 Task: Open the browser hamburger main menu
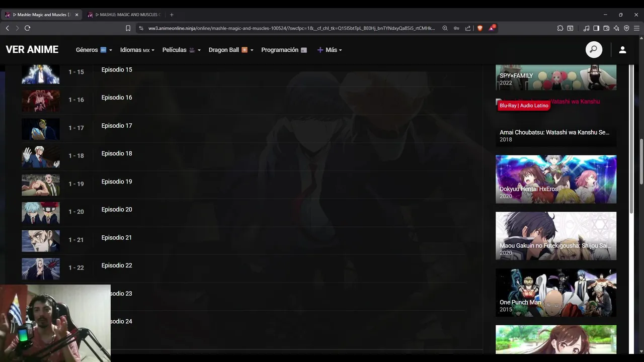point(636,28)
